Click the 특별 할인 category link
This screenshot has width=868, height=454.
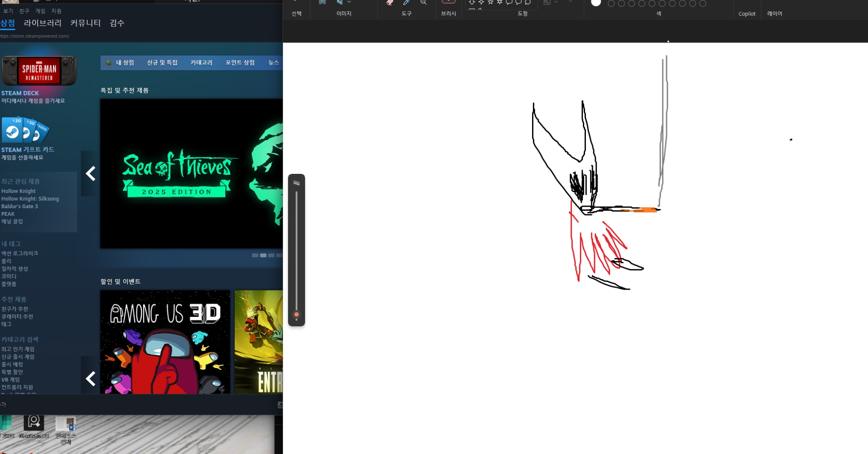(12, 372)
